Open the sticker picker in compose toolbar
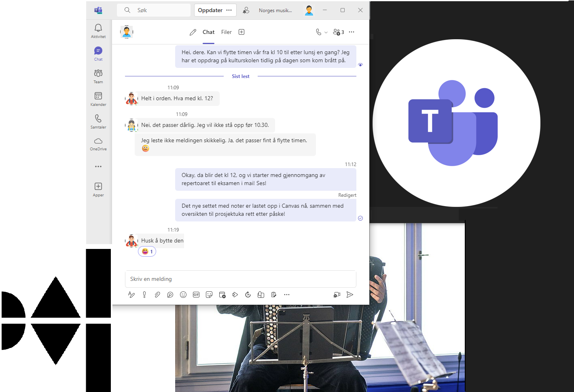This screenshot has width=574, height=392. 209,295
